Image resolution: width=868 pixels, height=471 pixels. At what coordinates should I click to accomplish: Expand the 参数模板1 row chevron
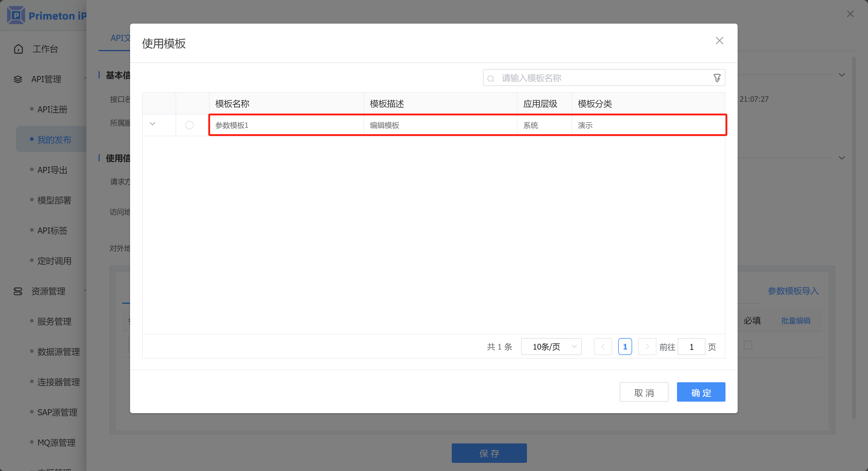[152, 124]
